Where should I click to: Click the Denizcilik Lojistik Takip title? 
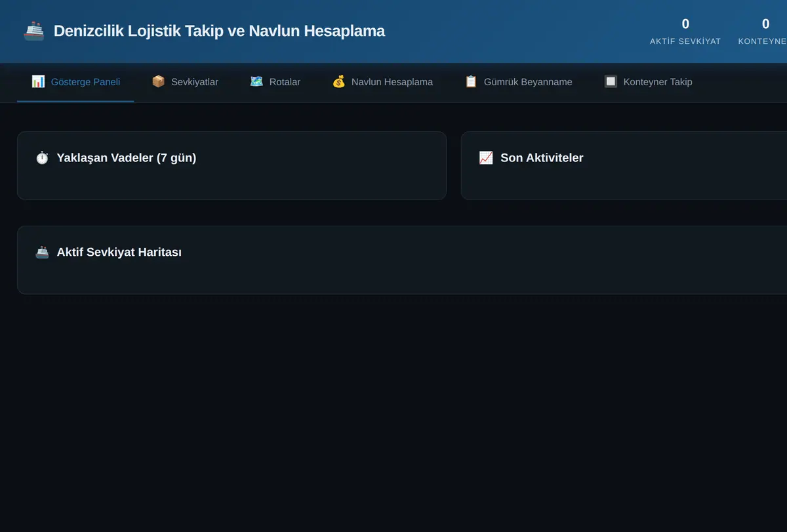point(219,31)
